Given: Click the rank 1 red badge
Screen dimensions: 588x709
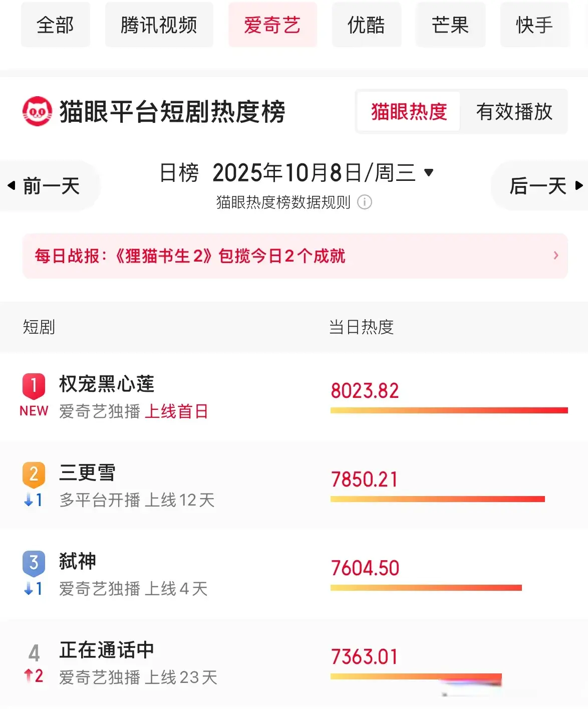Looking at the screenshot, I should pos(34,385).
